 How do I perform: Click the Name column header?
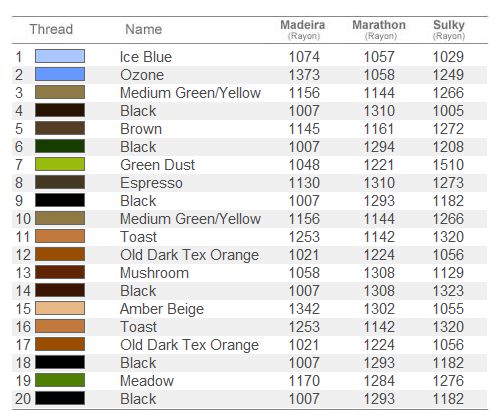(144, 29)
